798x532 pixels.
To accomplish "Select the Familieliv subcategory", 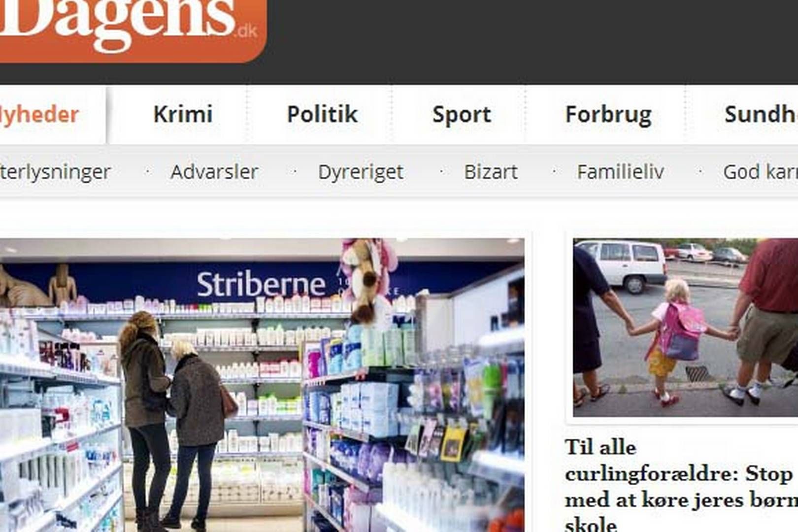I will pyautogui.click(x=621, y=172).
